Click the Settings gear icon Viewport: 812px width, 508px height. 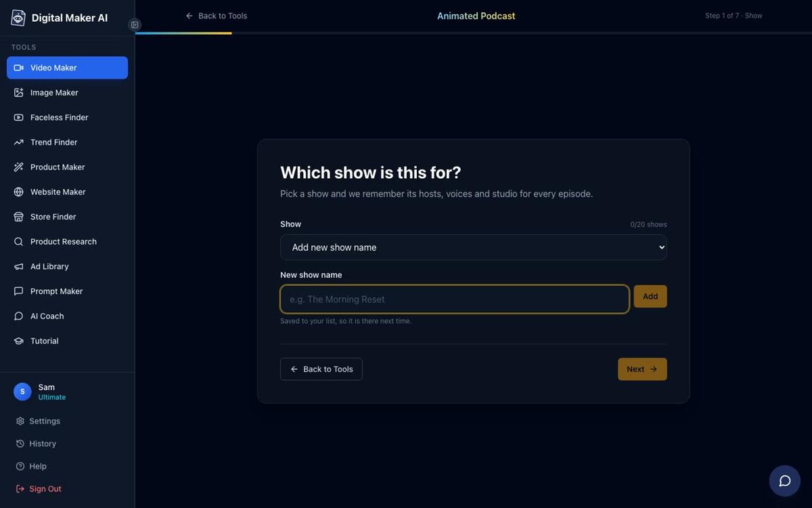(x=20, y=421)
